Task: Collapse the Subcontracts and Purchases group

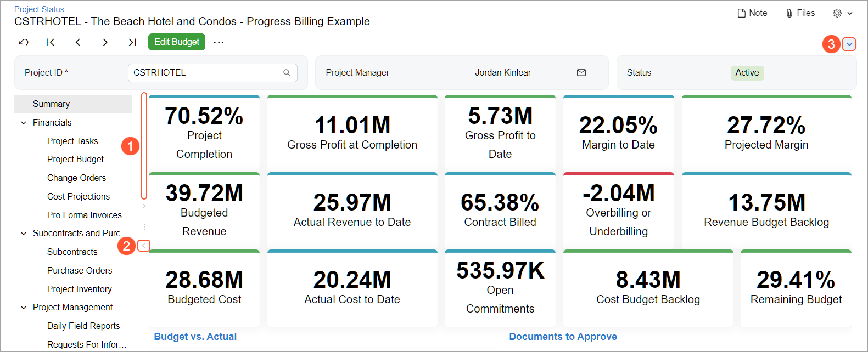Action: pyautogui.click(x=24, y=234)
